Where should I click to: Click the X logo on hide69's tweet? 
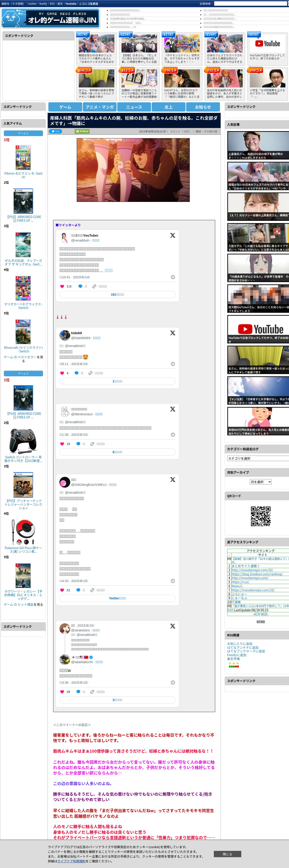tap(173, 333)
